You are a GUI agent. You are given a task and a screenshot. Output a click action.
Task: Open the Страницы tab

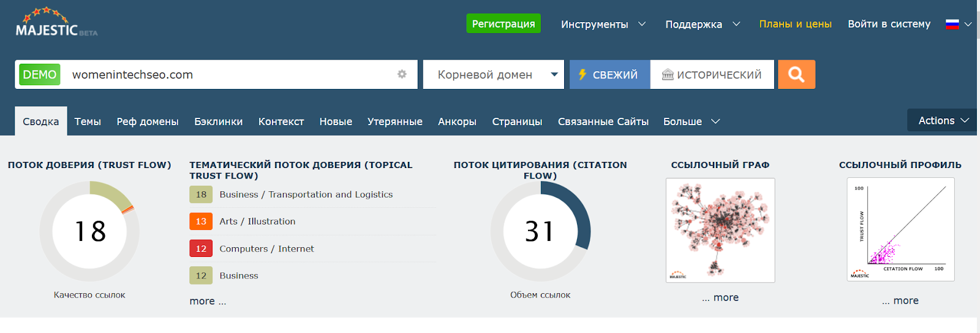[x=517, y=121]
